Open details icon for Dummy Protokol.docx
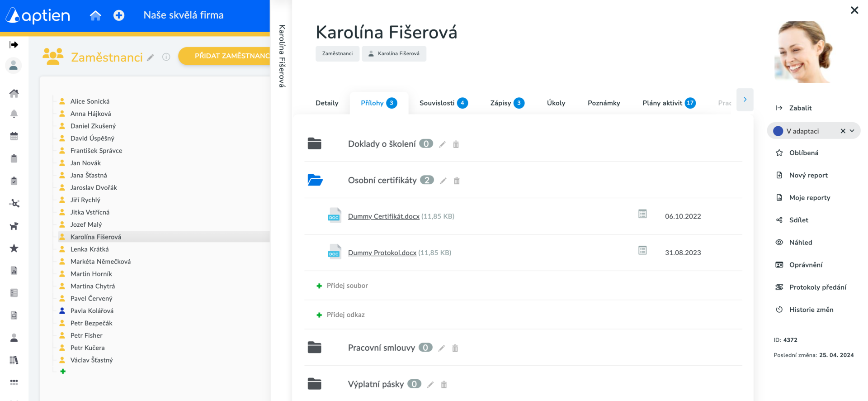 [642, 250]
